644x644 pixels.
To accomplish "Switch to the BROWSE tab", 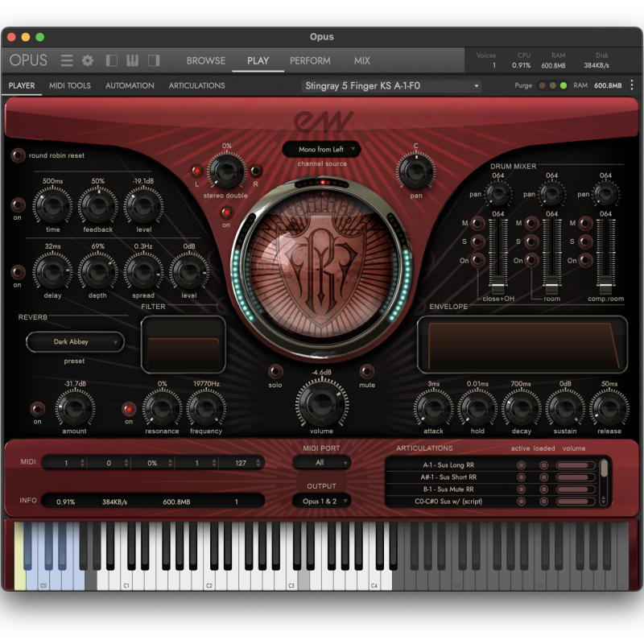I will [206, 61].
